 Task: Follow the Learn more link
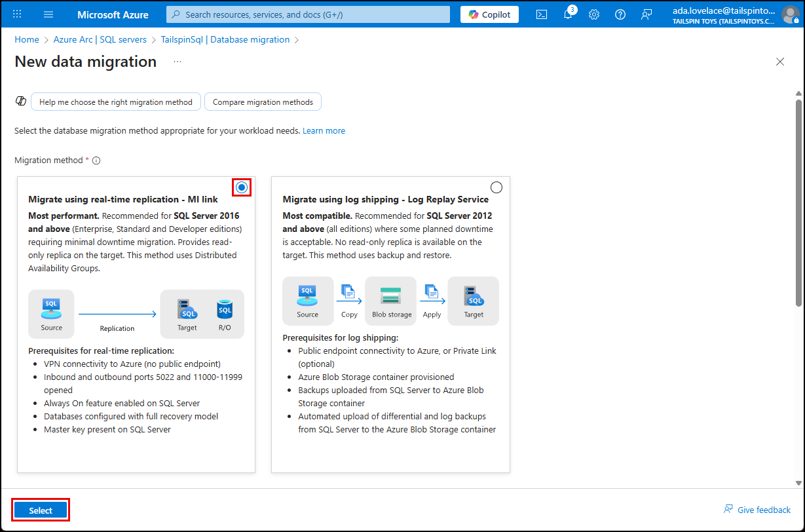[x=324, y=130]
